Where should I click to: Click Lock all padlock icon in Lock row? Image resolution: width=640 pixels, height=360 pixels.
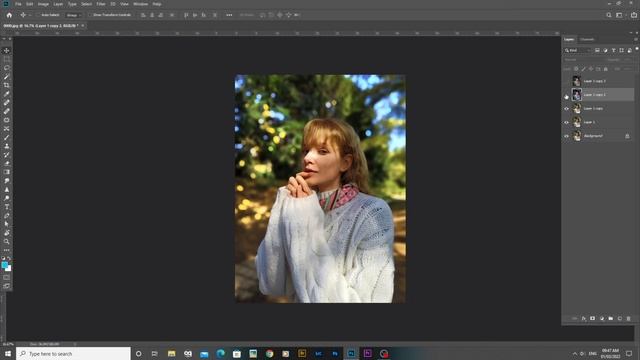[x=606, y=69]
